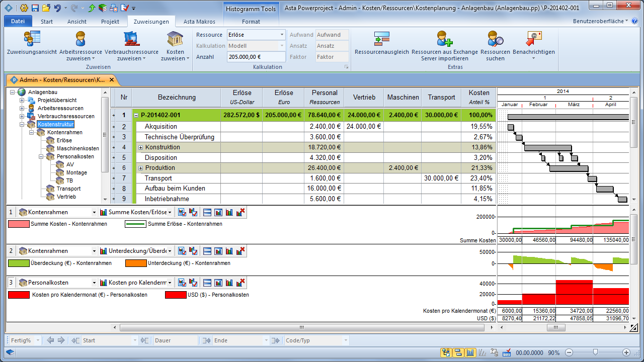Click the zoom out minus button

tap(569, 352)
